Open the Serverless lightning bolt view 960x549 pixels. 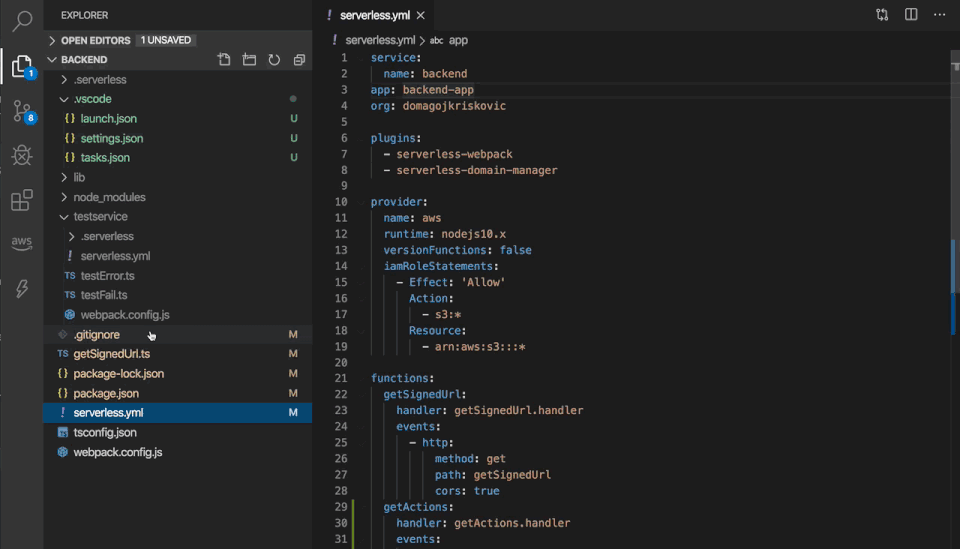[x=22, y=288]
